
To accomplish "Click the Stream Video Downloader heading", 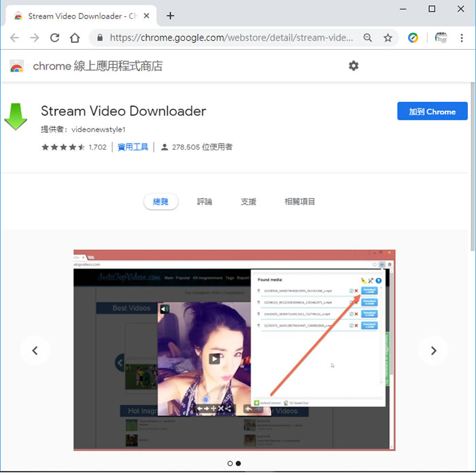I will [123, 111].
